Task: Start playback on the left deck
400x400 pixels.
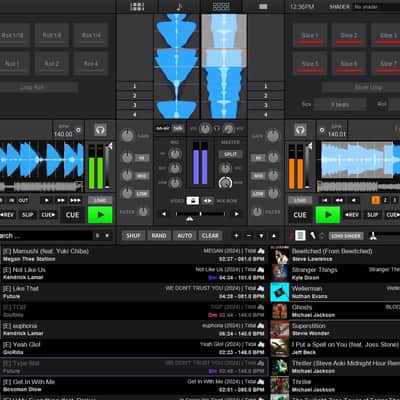Action: (100, 215)
